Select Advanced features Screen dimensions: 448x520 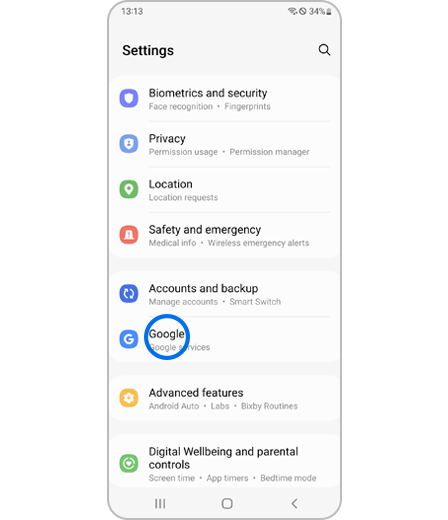(225, 398)
